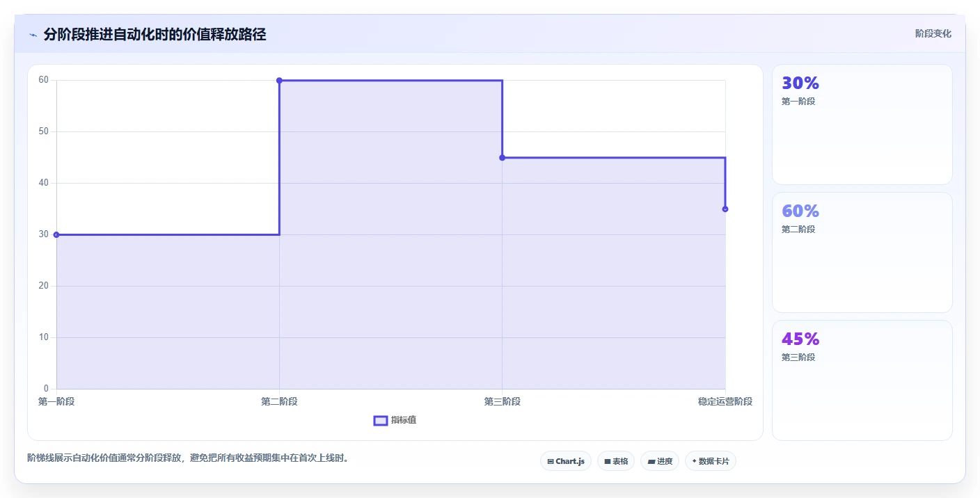This screenshot has height=498, width=980.
Task: Click the 第二阶段 x-axis label
Action: click(x=279, y=401)
